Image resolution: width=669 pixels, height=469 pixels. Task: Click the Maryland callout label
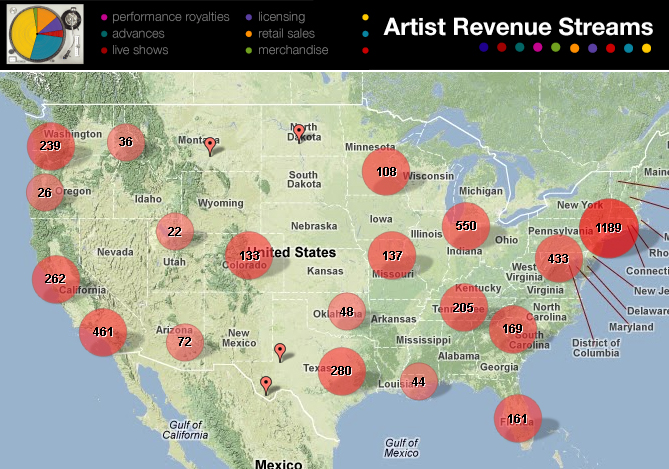coord(631,327)
